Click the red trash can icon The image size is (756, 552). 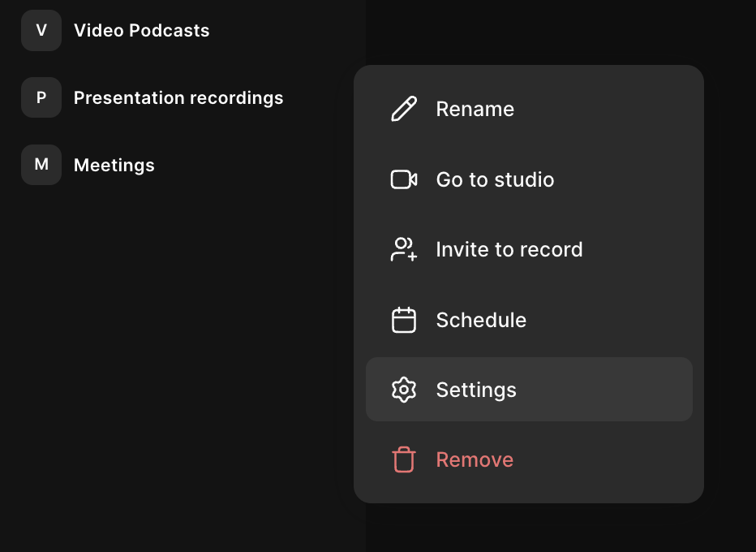tap(404, 459)
